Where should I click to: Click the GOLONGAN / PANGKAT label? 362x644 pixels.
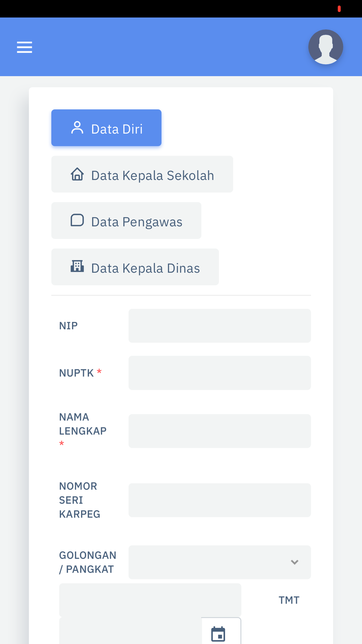tap(88, 562)
